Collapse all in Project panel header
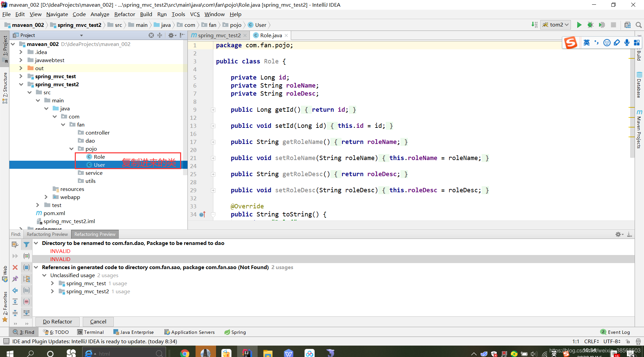Viewport: 644px width, 357px height. 160,35
